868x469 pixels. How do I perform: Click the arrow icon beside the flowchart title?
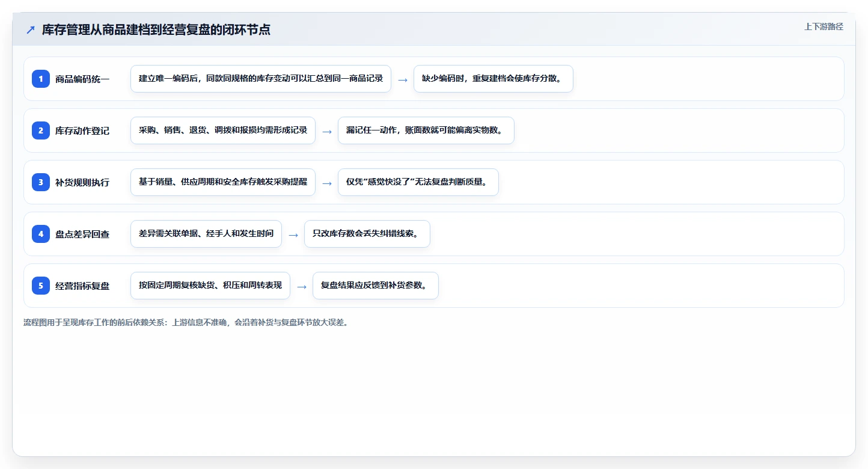tap(31, 30)
